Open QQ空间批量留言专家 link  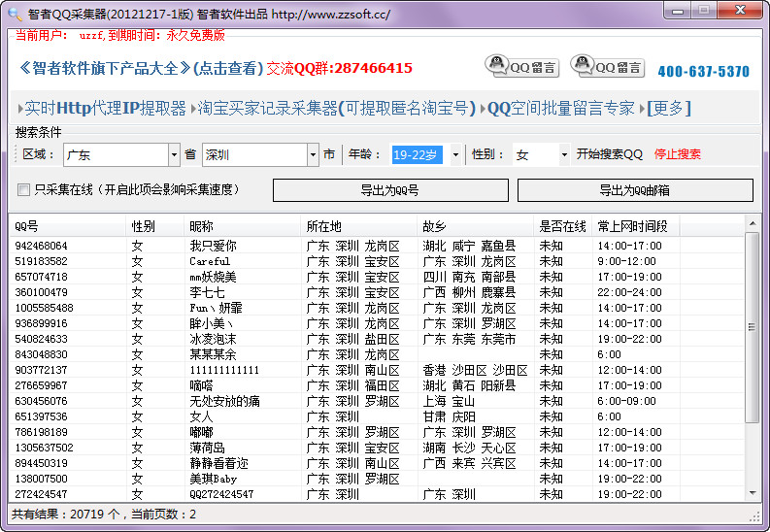pyautogui.click(x=561, y=108)
